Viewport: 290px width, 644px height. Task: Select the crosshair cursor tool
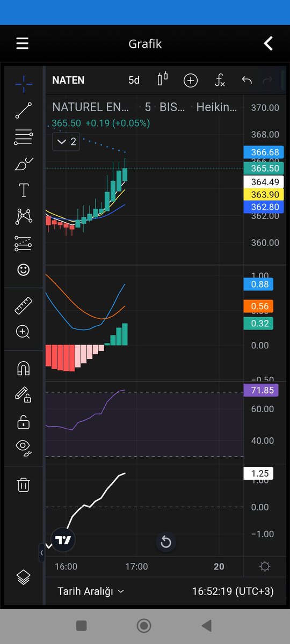tap(23, 83)
